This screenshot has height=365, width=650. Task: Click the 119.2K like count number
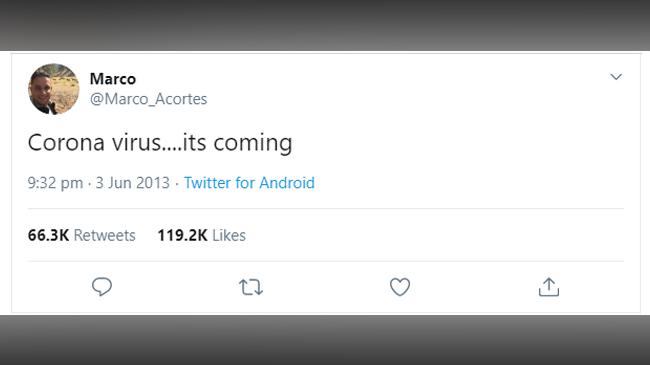tap(182, 235)
